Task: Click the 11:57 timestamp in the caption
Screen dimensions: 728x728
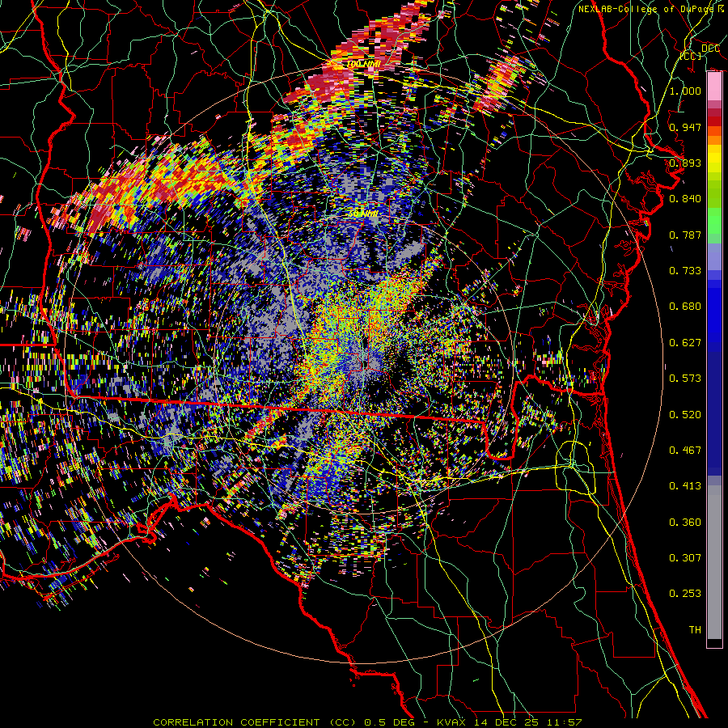Action: [x=565, y=722]
